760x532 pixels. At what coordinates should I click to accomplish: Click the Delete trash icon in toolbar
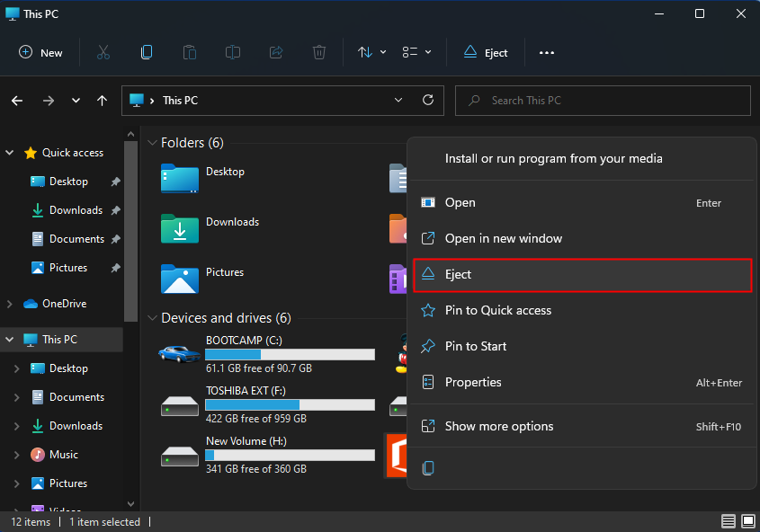click(x=319, y=52)
